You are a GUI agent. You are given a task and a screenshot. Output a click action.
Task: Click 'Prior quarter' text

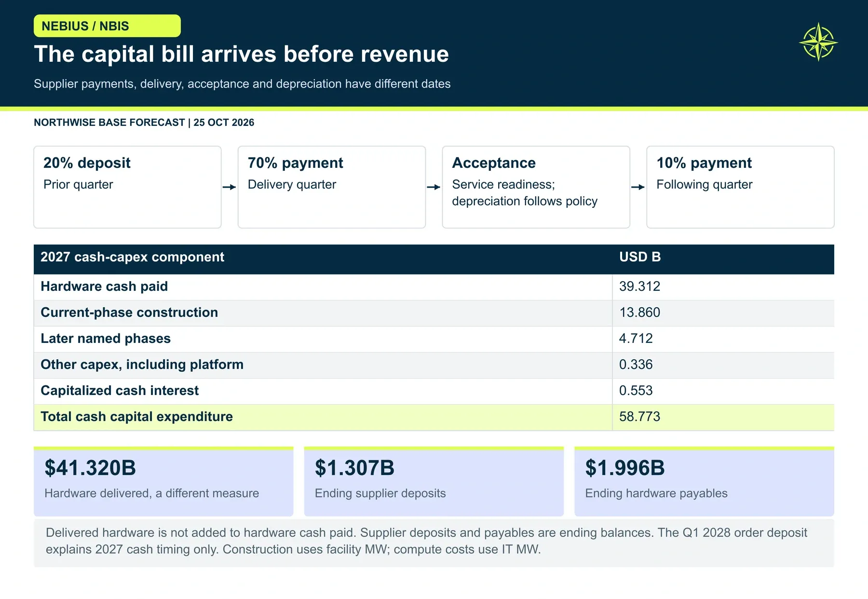click(x=78, y=185)
